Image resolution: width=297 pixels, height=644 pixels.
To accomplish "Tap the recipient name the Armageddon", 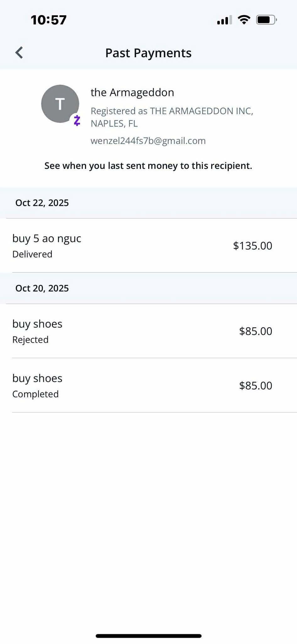I will click(132, 92).
